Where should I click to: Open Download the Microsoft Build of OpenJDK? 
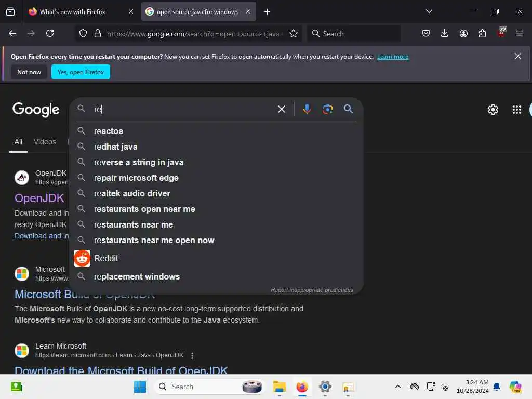point(121,370)
